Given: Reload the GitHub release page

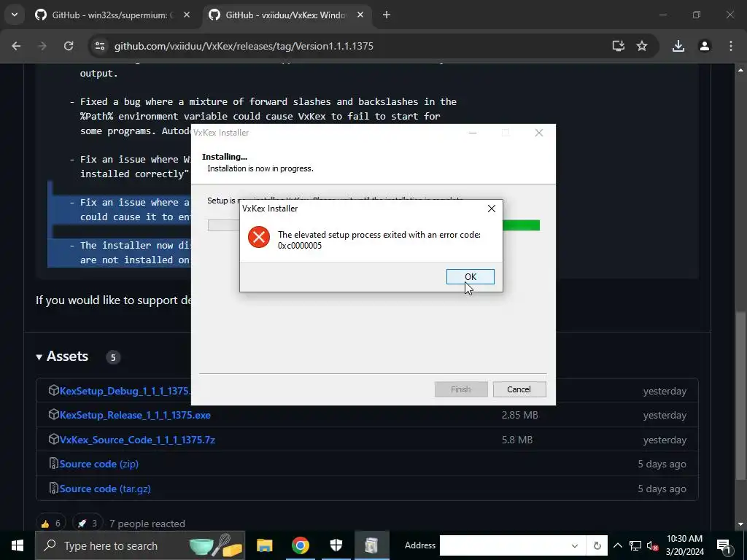Looking at the screenshot, I should pos(69,46).
